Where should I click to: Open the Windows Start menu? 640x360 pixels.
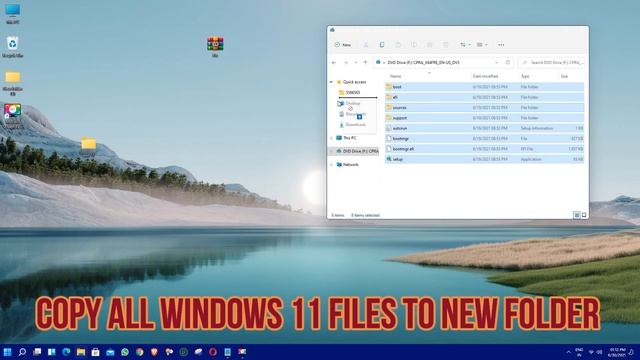[7, 352]
